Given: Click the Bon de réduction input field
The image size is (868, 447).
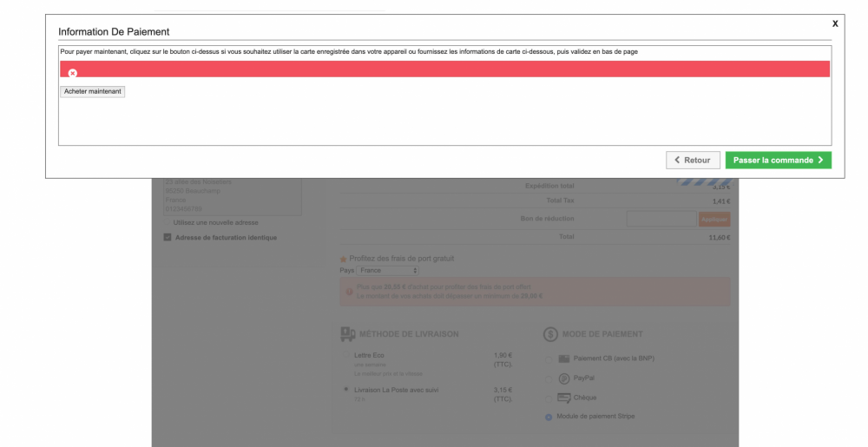Looking at the screenshot, I should click(661, 219).
